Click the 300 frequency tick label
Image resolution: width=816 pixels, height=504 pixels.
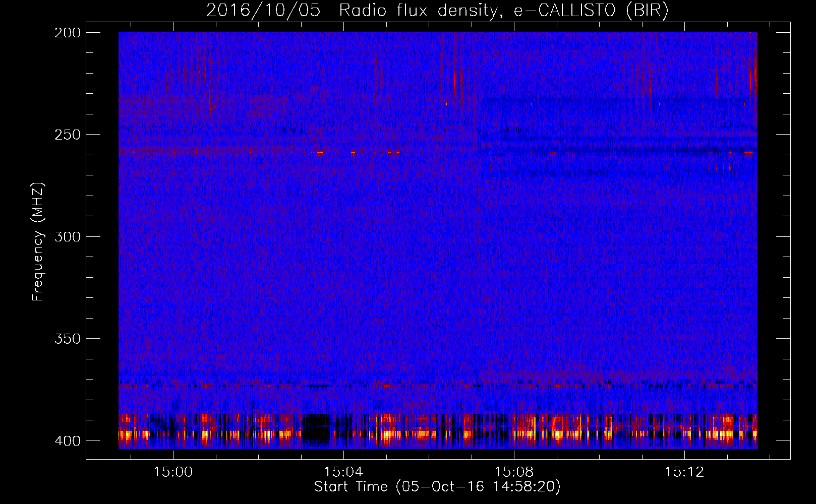pyautogui.click(x=67, y=237)
